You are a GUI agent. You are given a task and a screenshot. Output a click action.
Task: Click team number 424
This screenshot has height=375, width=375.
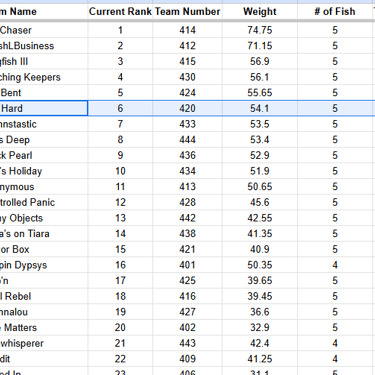coord(187,93)
